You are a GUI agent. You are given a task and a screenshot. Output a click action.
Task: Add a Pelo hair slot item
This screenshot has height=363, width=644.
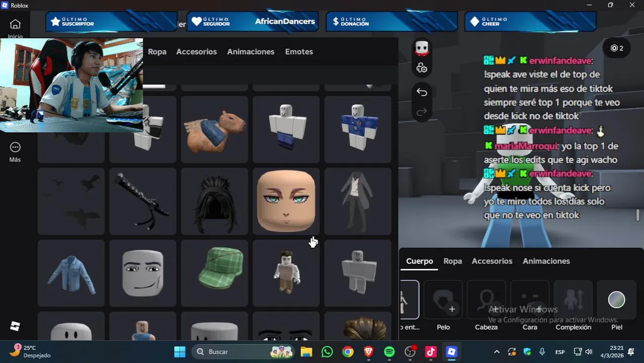(443, 300)
